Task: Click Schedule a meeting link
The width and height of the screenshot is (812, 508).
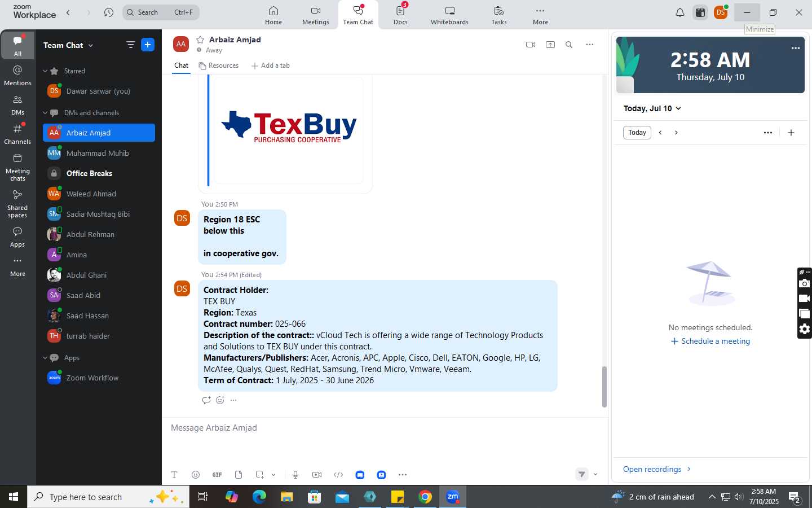Action: click(710, 341)
